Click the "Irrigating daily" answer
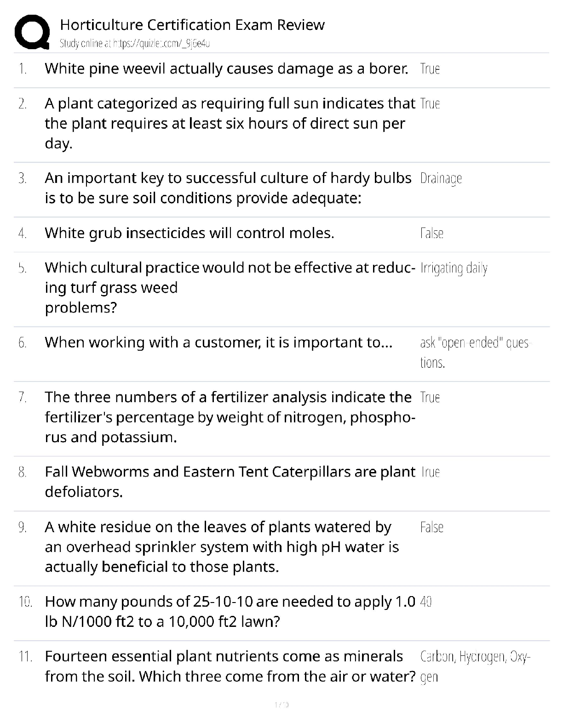Image resolution: width=563 pixels, height=728 pixels. (454, 268)
